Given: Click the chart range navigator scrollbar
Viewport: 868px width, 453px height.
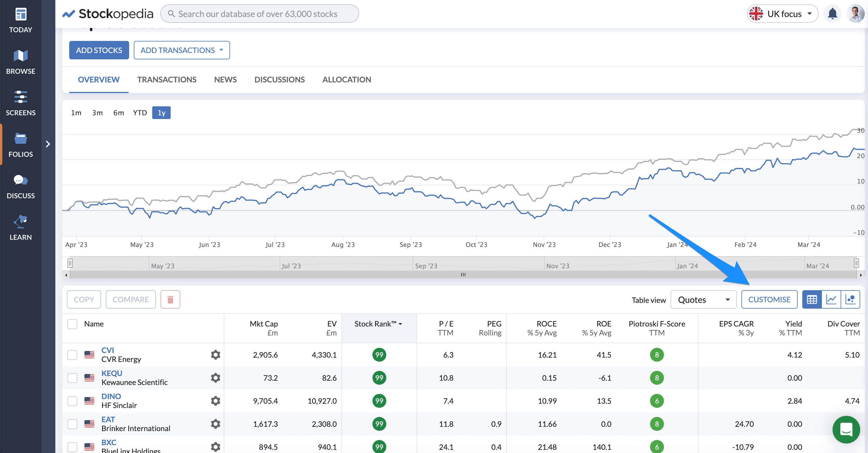Looking at the screenshot, I should (463, 275).
